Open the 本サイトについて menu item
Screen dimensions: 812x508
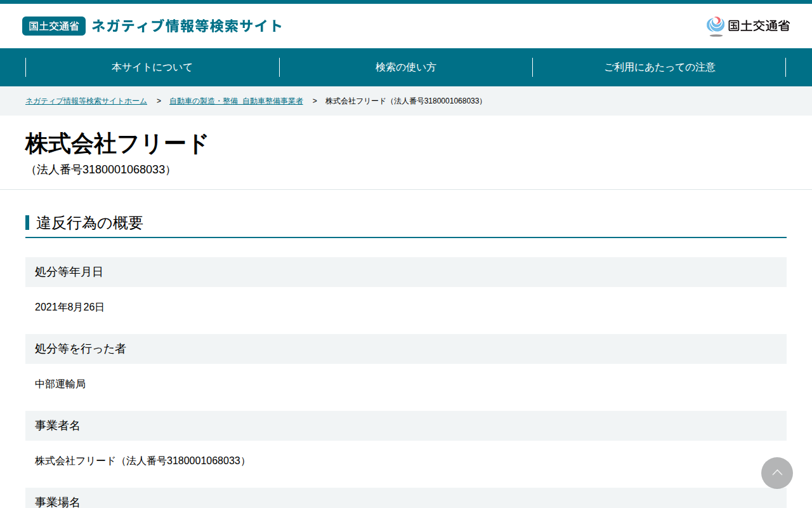pyautogui.click(x=152, y=67)
